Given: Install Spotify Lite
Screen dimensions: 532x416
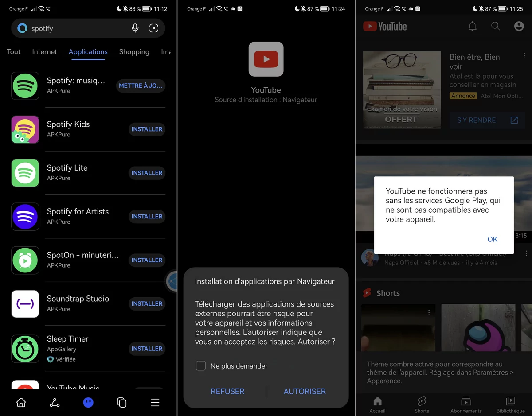Looking at the screenshot, I should (147, 173).
